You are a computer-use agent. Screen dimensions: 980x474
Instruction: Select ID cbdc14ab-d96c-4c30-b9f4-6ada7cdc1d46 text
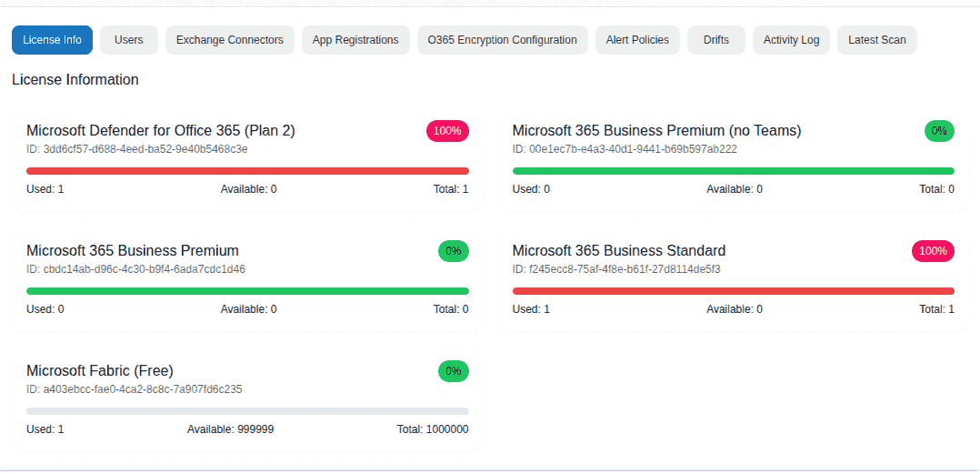coord(135,269)
